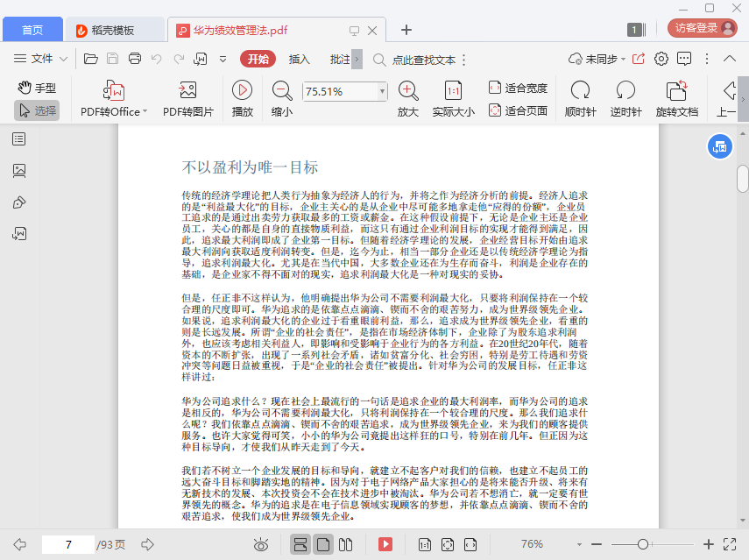
Task: Click 访客登录 login button
Action: point(703,28)
